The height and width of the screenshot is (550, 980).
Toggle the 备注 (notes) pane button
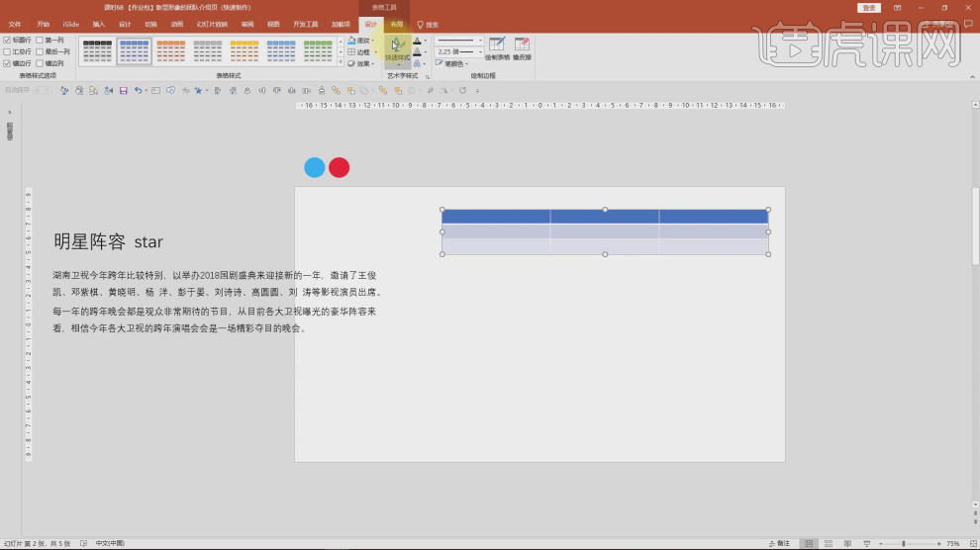(779, 544)
